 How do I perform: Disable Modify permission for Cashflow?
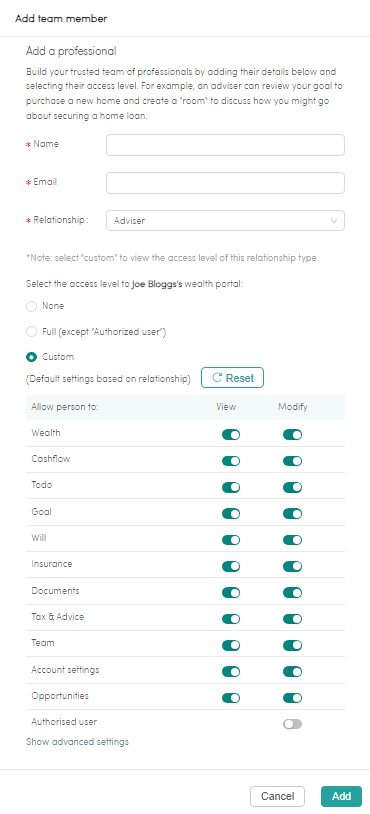[x=293, y=461]
